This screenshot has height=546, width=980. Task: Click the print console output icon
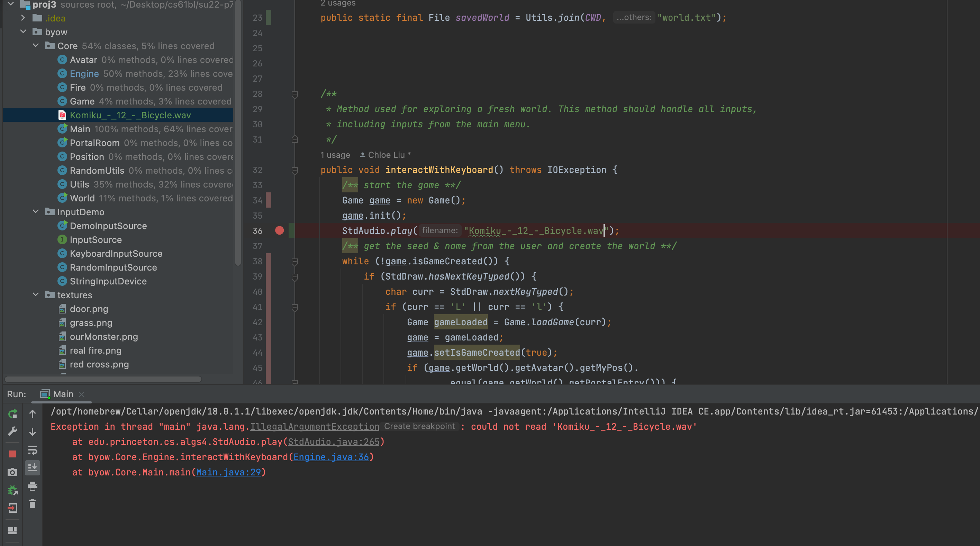(32, 486)
